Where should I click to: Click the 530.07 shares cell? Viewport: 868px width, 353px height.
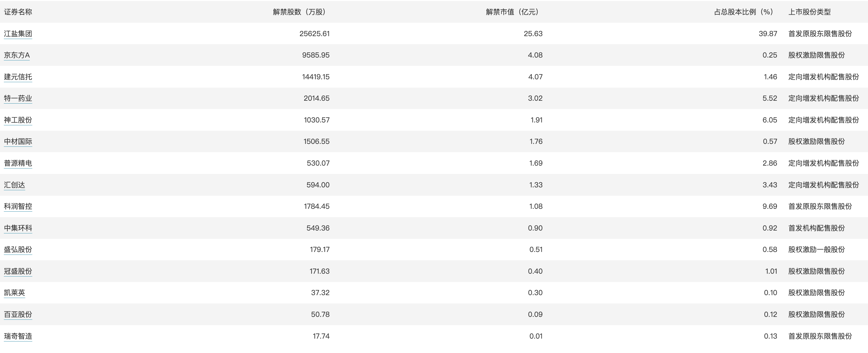point(318,163)
